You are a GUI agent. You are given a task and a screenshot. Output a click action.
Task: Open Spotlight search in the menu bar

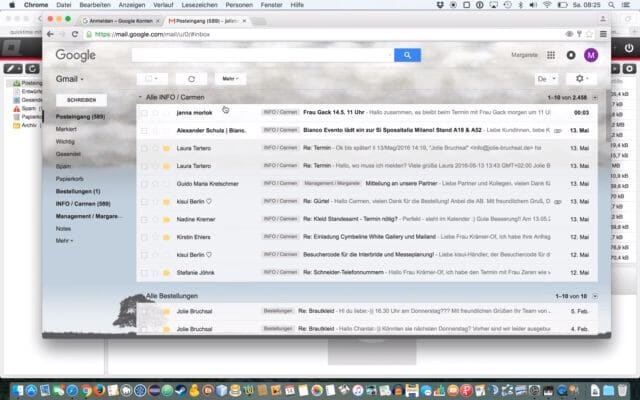click(x=611, y=5)
